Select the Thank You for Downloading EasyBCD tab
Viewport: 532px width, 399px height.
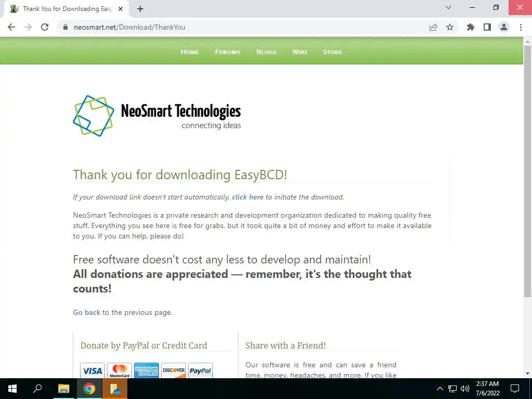[66, 9]
